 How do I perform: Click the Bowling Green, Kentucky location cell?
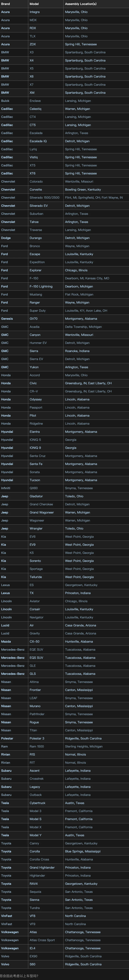coord(83,189)
